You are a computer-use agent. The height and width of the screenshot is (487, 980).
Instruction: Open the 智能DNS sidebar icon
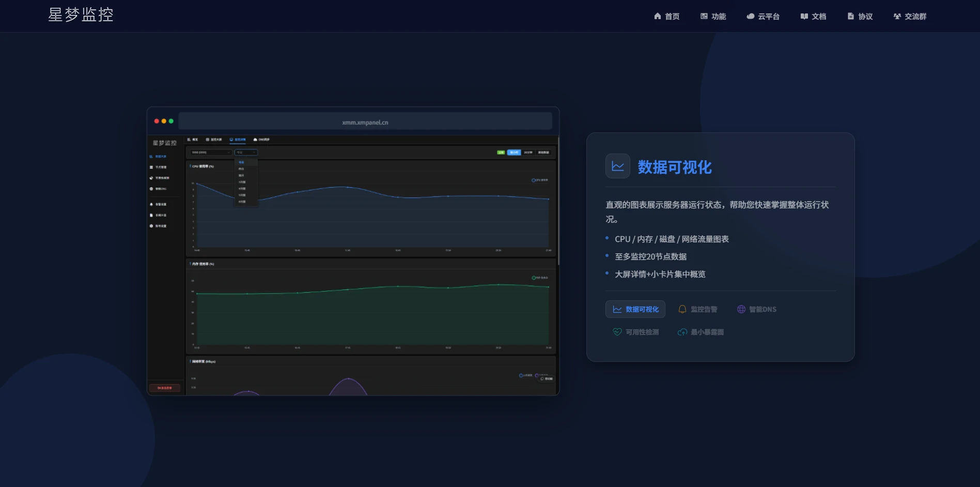(x=151, y=189)
